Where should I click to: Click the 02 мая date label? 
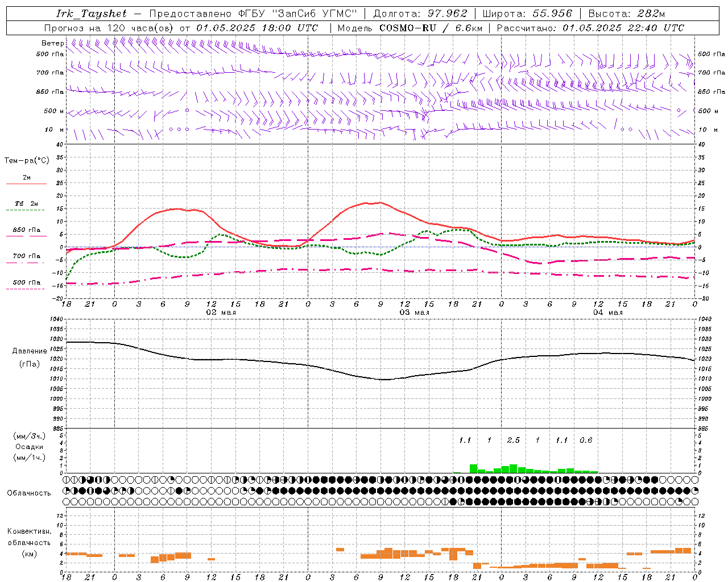coord(221,313)
